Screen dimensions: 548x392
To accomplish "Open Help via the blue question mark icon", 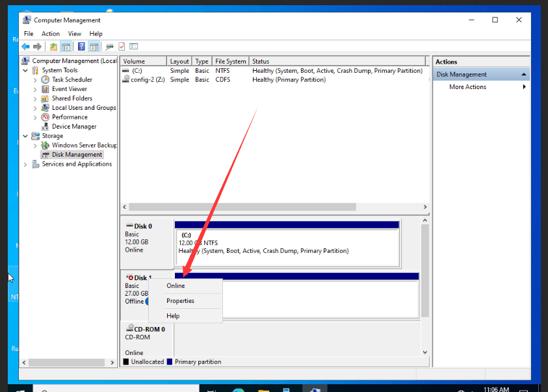I will [x=81, y=46].
